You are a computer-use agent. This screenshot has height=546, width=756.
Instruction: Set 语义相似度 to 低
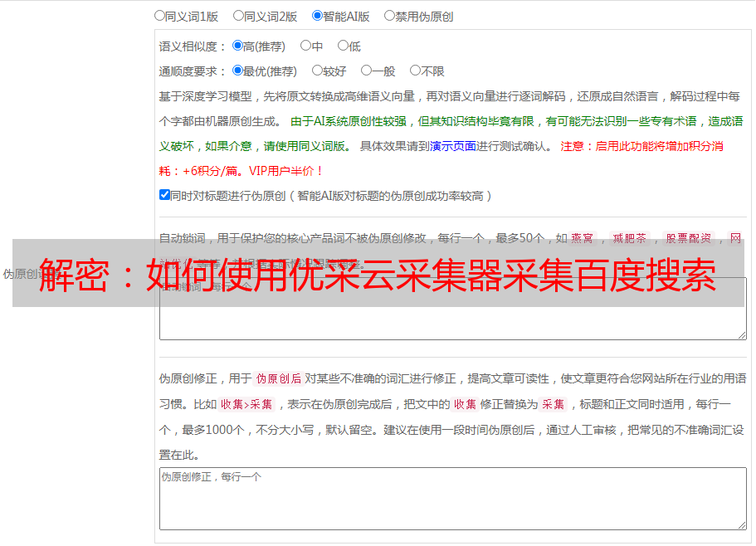coord(343,46)
